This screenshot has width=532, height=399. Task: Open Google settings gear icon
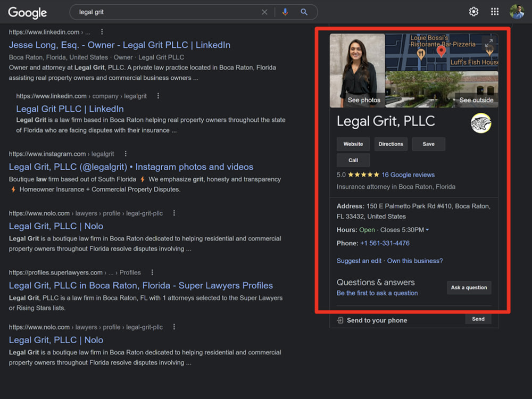[x=473, y=12]
